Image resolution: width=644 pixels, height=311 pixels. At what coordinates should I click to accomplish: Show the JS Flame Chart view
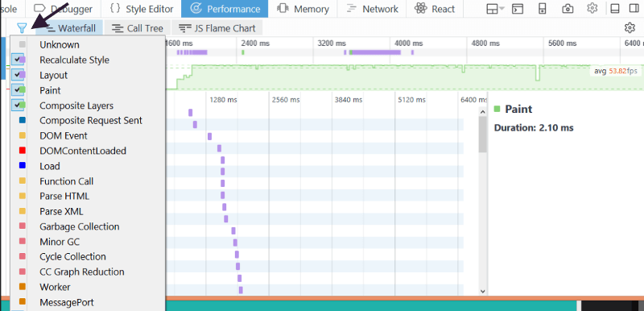(217, 28)
